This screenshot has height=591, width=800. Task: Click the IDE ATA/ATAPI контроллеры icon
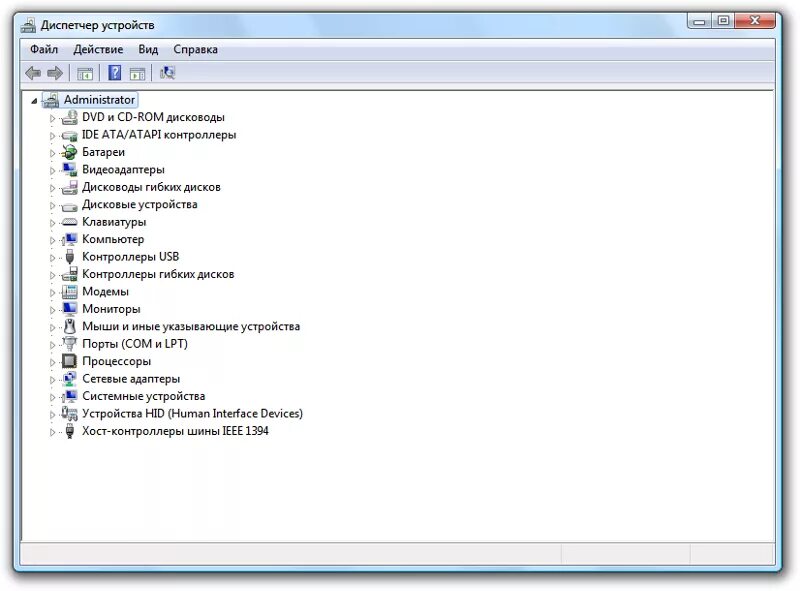(x=69, y=135)
